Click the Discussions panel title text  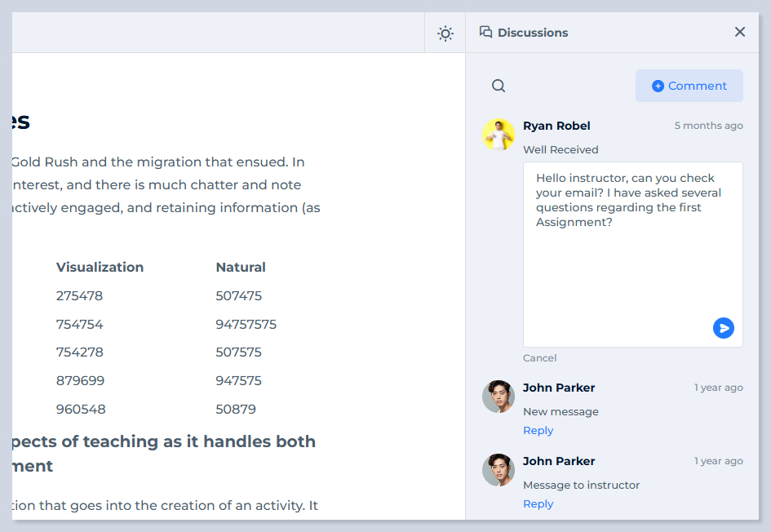[x=533, y=33]
